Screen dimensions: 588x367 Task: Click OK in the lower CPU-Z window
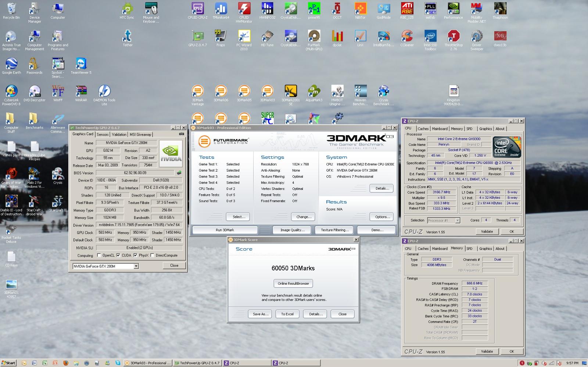tap(512, 352)
